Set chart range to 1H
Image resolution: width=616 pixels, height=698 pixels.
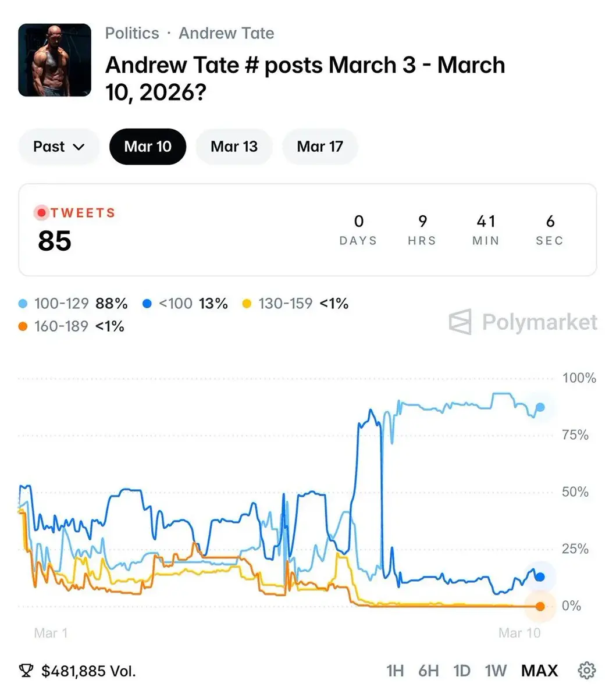click(395, 671)
